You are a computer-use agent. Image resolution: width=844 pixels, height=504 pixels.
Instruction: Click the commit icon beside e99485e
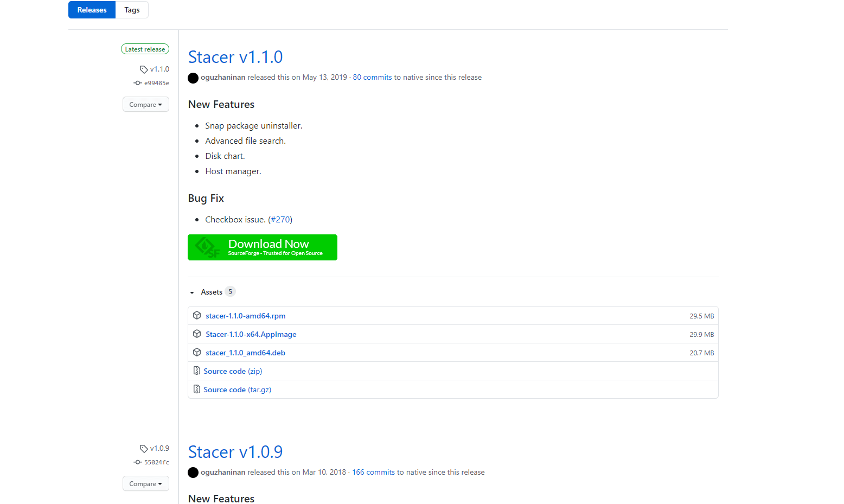(x=138, y=83)
